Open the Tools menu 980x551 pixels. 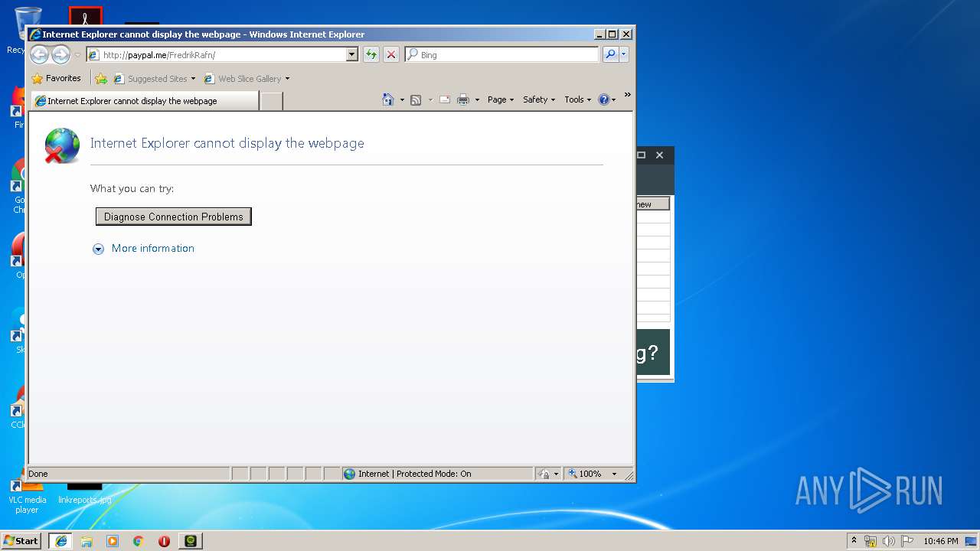(x=578, y=99)
